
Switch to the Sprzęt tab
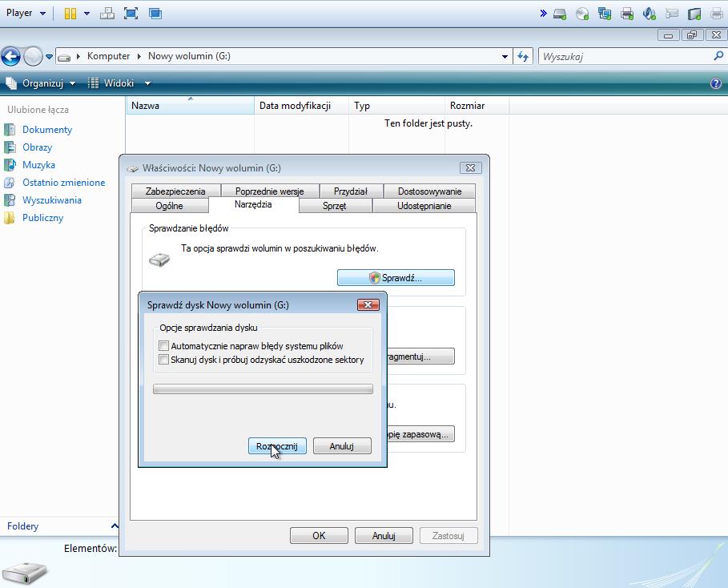pyautogui.click(x=335, y=205)
